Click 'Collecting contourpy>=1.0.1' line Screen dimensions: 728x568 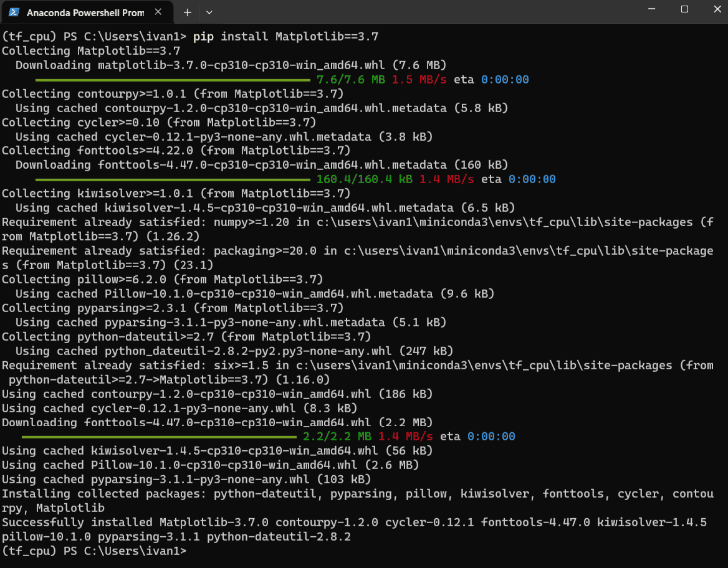[x=173, y=94]
